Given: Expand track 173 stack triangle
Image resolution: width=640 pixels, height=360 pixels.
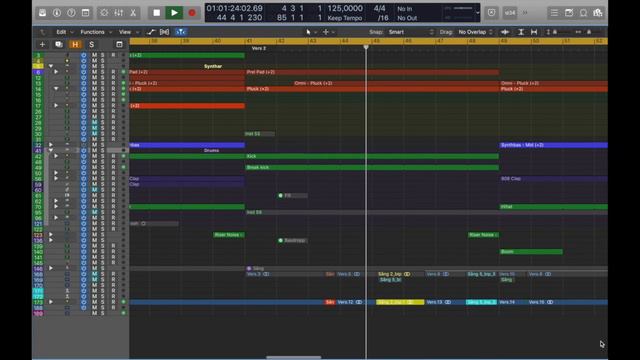Looking at the screenshot, I should pyautogui.click(x=51, y=302).
